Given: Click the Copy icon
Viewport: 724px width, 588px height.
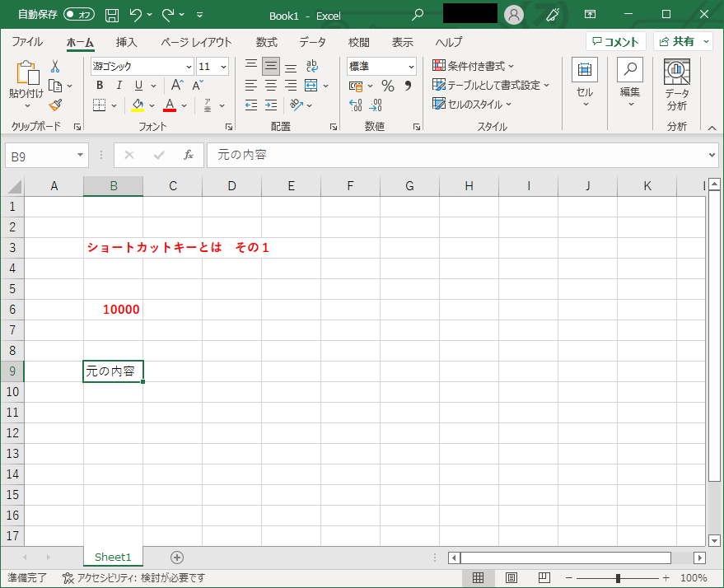Looking at the screenshot, I should (x=55, y=86).
